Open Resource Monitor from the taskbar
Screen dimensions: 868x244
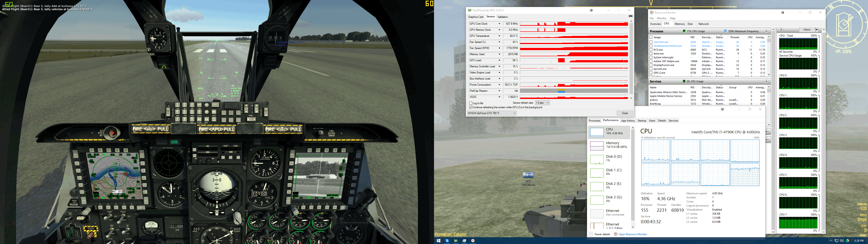click(x=473, y=241)
